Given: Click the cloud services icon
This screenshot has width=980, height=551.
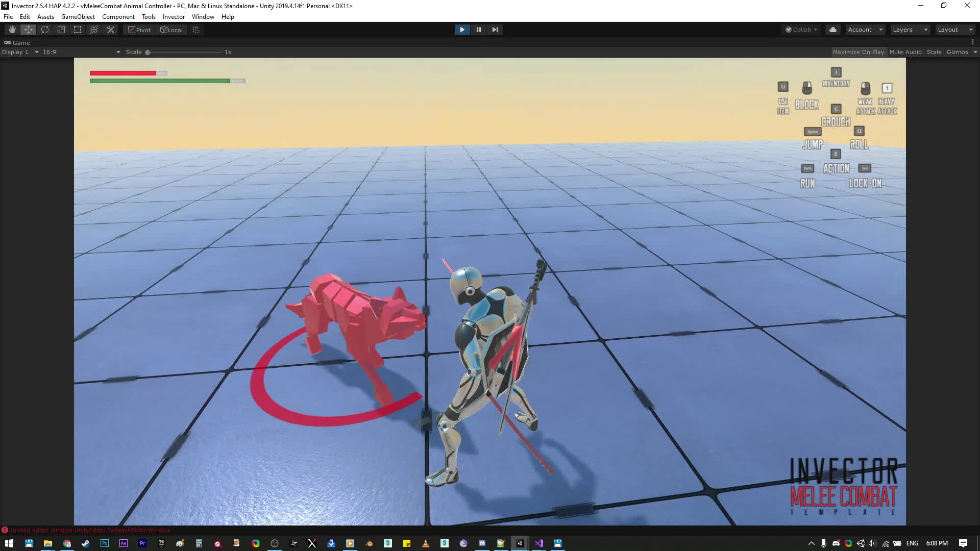Looking at the screenshot, I should 833,30.
